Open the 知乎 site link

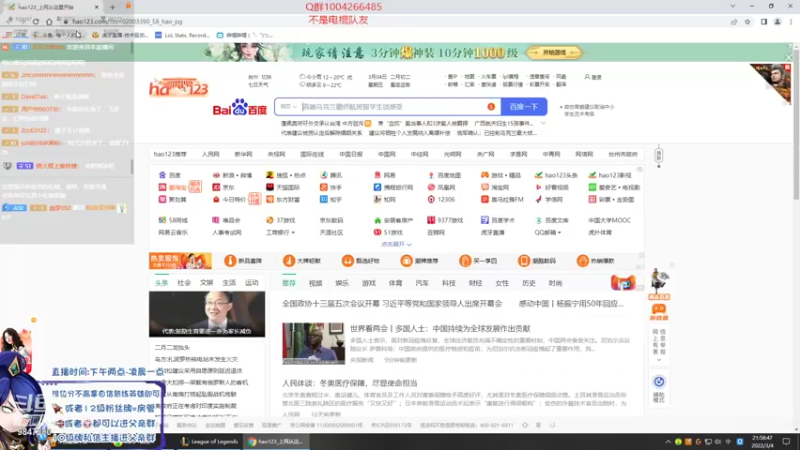click(x=331, y=199)
